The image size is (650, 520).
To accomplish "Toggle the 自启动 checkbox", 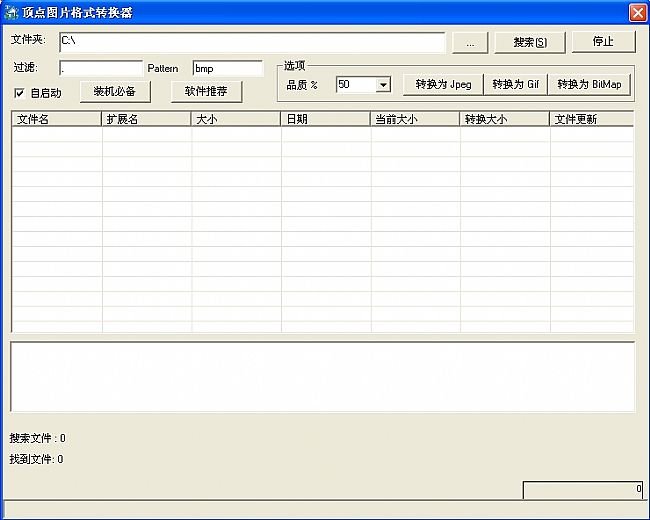I will point(19,93).
